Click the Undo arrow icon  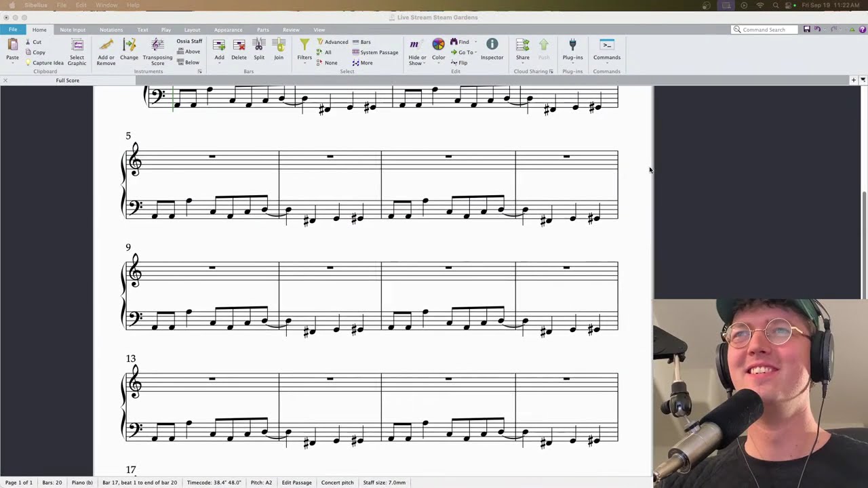[x=818, y=29]
